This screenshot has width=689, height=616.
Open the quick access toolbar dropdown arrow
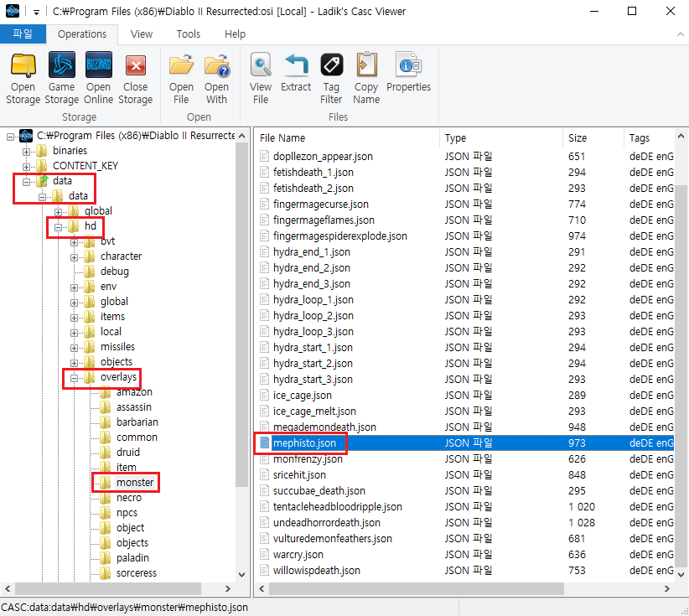[37, 12]
